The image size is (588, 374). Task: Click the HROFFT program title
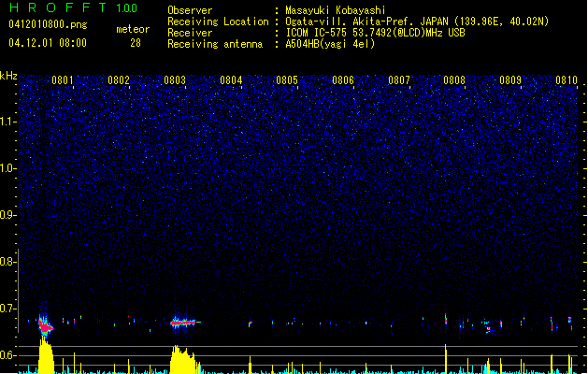pyautogui.click(x=58, y=7)
